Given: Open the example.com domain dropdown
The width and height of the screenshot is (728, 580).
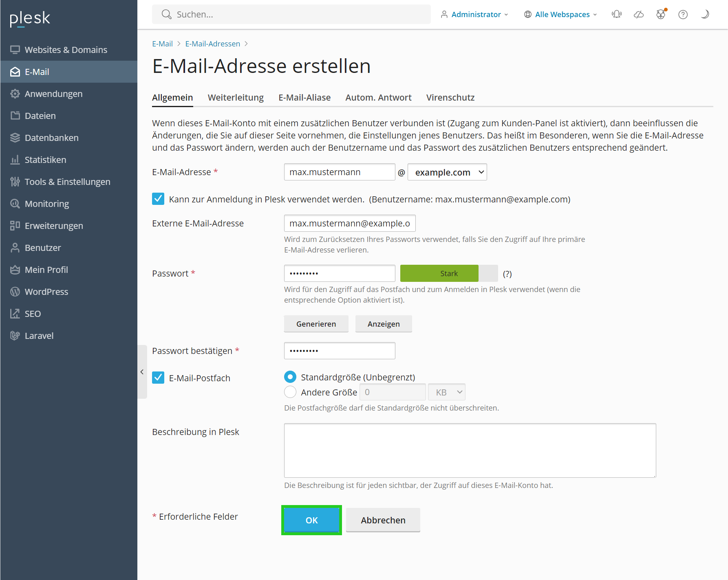Looking at the screenshot, I should coord(447,172).
